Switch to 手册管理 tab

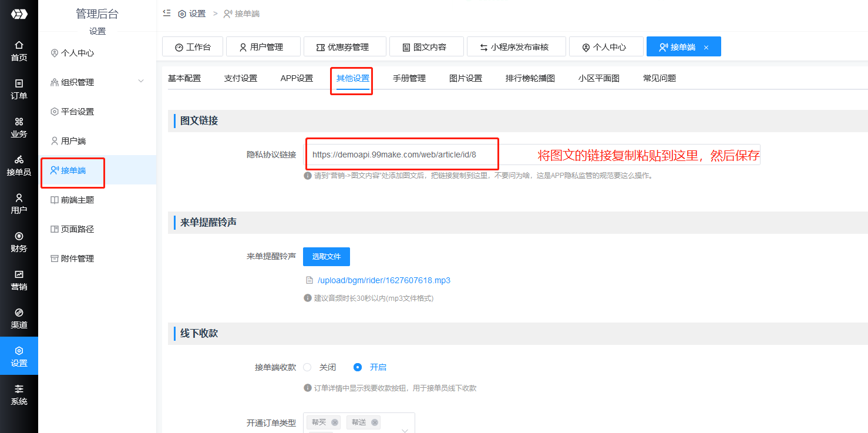[409, 78]
